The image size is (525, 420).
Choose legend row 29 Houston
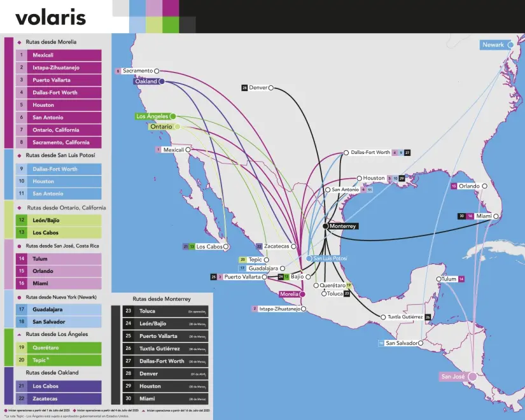point(165,386)
